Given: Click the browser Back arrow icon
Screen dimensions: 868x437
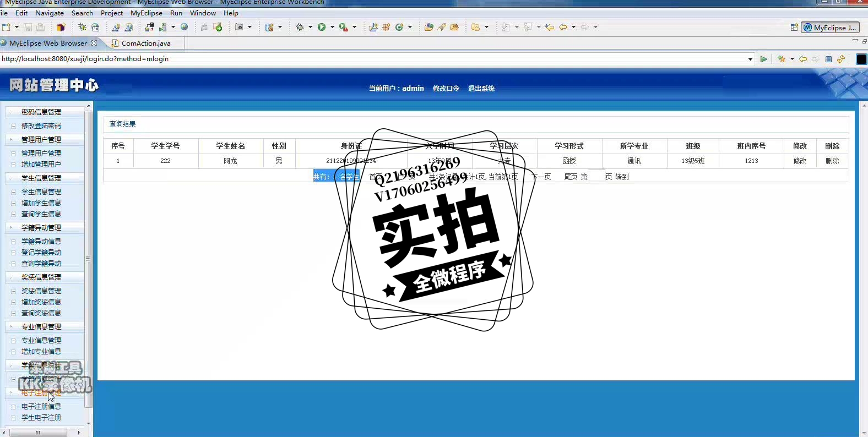Looking at the screenshot, I should (x=803, y=59).
